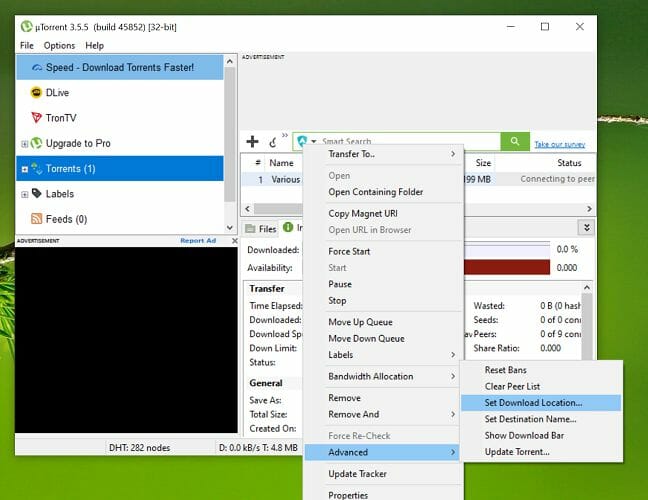Image resolution: width=648 pixels, height=500 pixels.
Task: Choose Force Start in context menu
Action: [382, 251]
